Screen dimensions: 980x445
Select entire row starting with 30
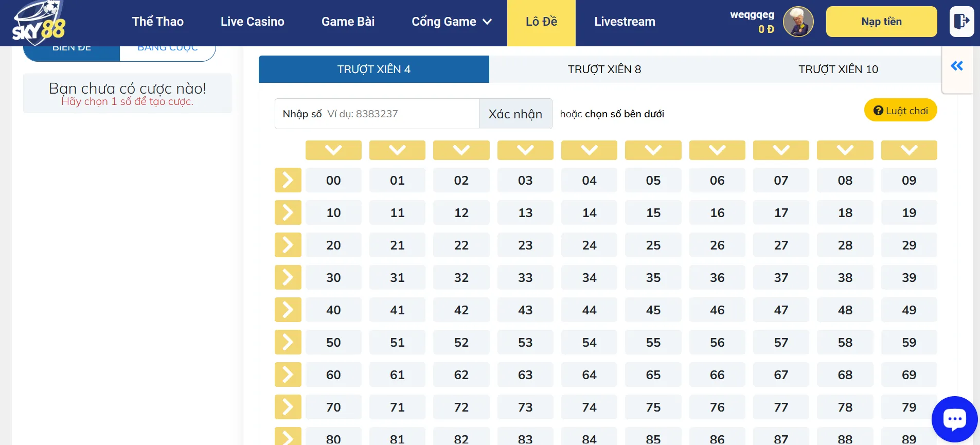point(288,277)
